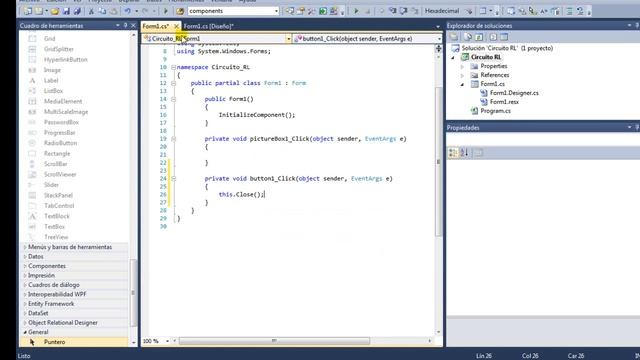Select the ProgressBar toolbox item
640x360 pixels.
pos(60,133)
